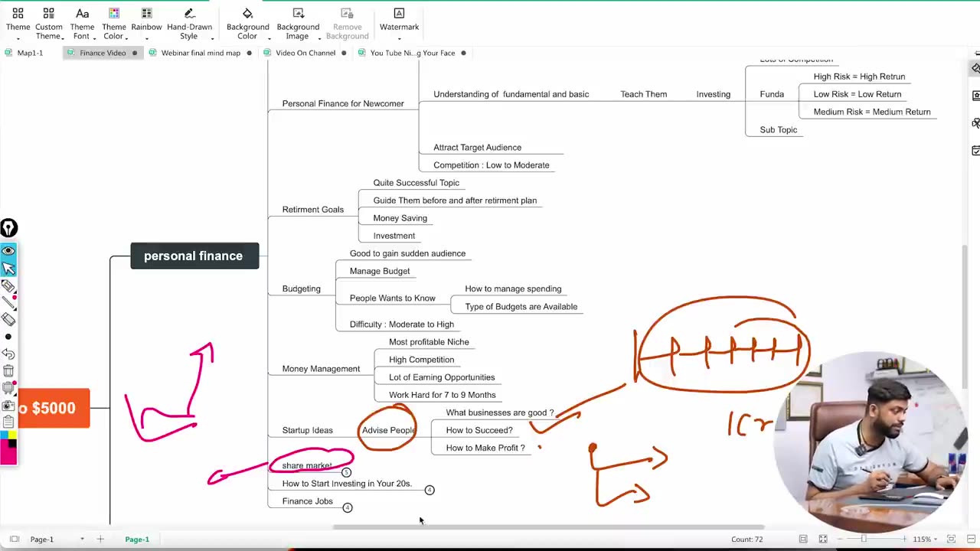
Task: Select the Type of Budgets are Available node
Action: tap(521, 307)
